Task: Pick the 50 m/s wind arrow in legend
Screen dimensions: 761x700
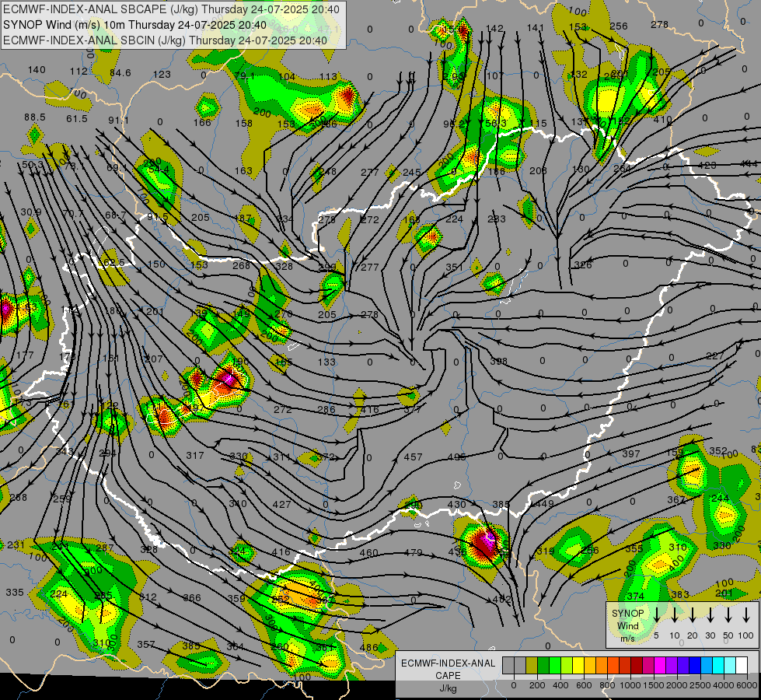Action: (x=728, y=615)
